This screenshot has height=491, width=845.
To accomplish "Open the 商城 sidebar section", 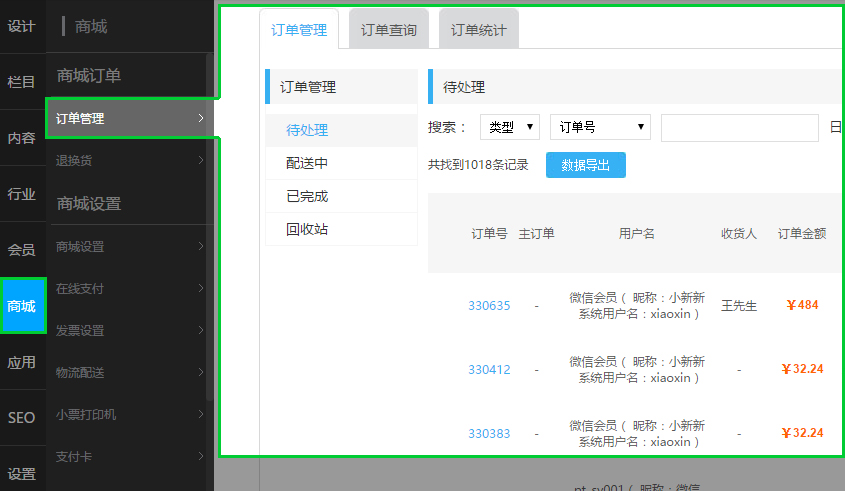I will coord(22,306).
